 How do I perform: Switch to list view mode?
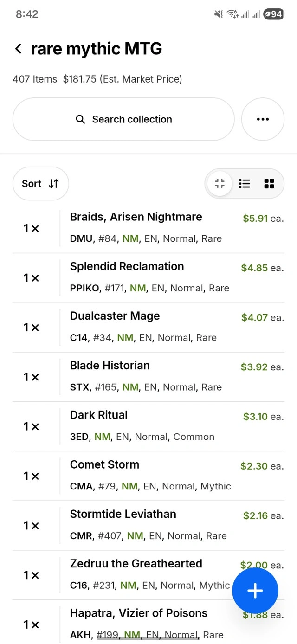point(245,184)
